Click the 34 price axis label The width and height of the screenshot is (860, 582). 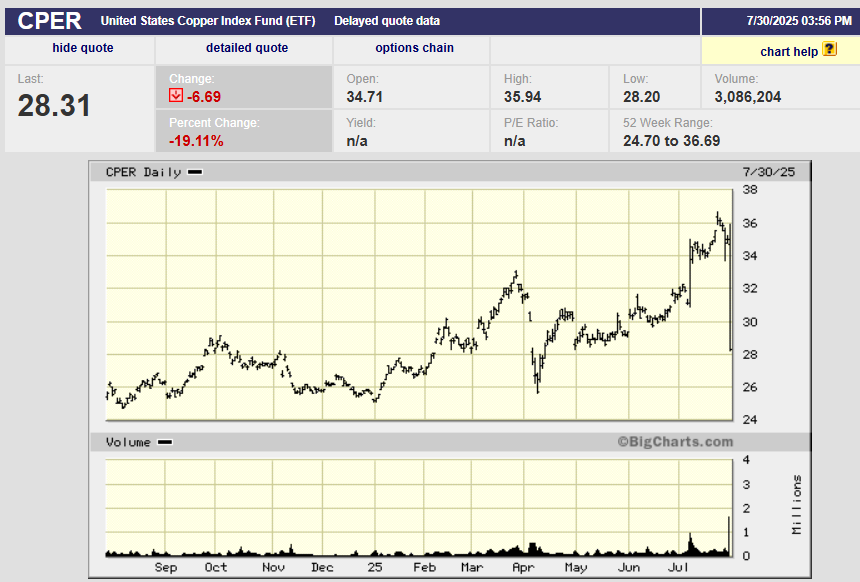click(750, 256)
